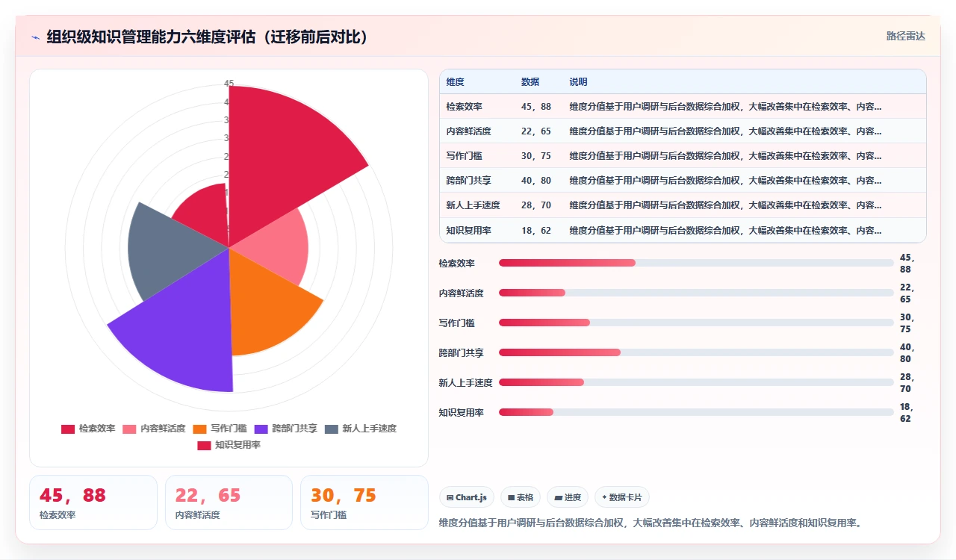Toggle 知识复用率 legend item
Image resolution: width=956 pixels, height=560 pixels.
click(229, 445)
